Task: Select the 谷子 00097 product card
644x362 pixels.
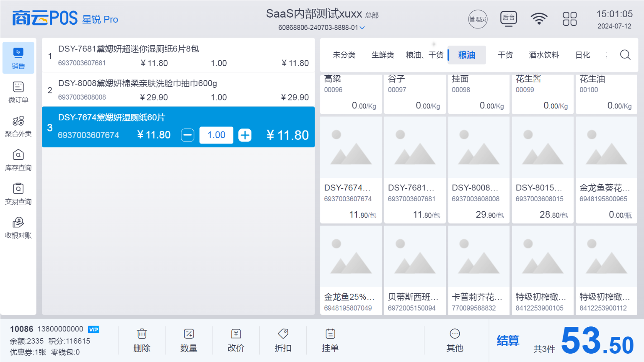Action: coord(415,94)
